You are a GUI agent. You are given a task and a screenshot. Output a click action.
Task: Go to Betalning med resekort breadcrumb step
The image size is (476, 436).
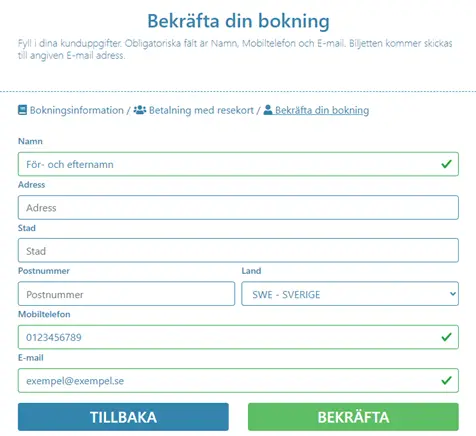coord(201,110)
